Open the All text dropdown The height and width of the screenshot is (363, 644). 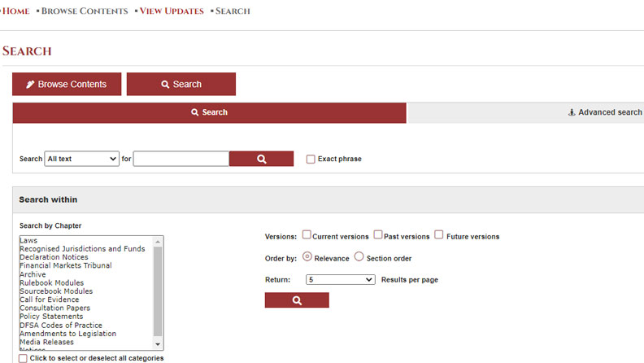(81, 159)
